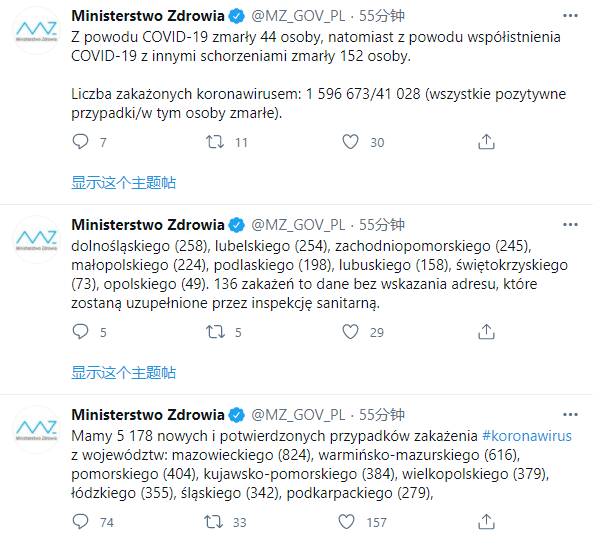Like the tweet with 29 likes
Viewport: 593px width, 551px height.
click(350, 332)
